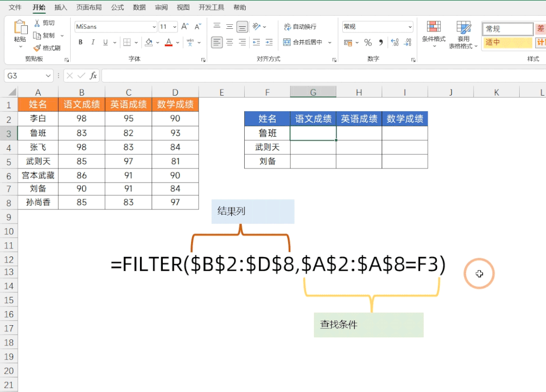Align text to top icon
546x392 pixels.
click(216, 26)
